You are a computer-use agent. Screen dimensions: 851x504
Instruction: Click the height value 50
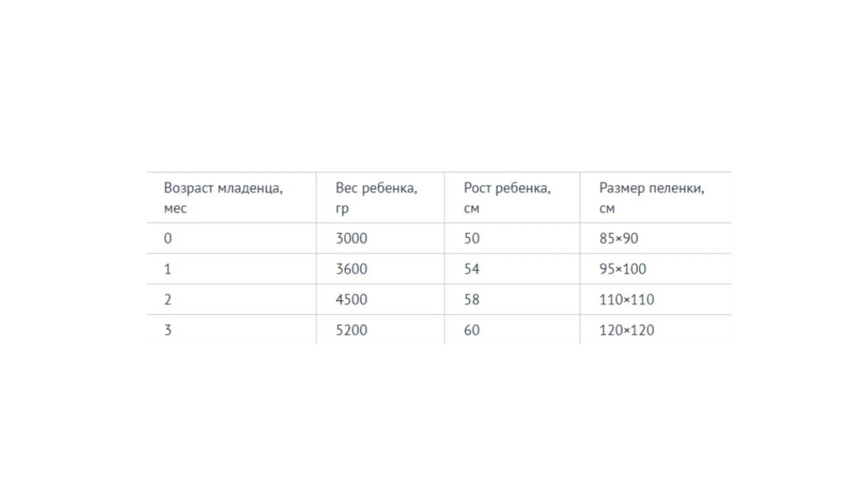(x=512, y=238)
